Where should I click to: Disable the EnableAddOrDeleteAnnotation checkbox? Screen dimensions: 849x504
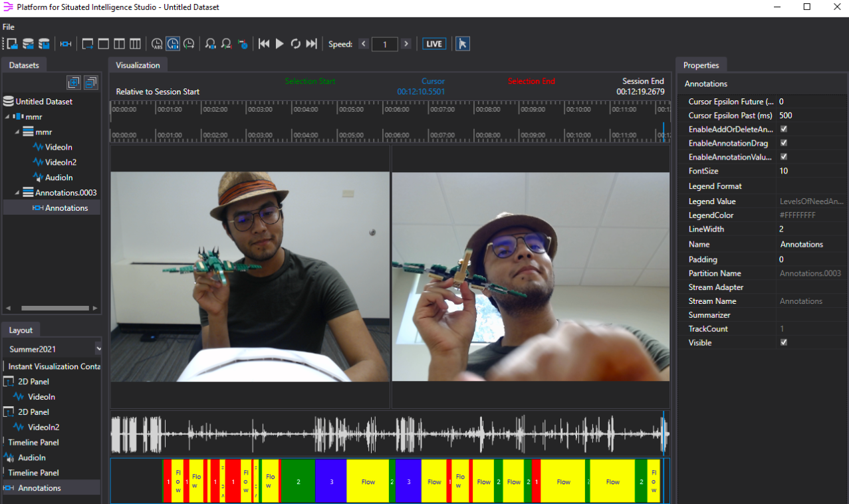pos(784,129)
